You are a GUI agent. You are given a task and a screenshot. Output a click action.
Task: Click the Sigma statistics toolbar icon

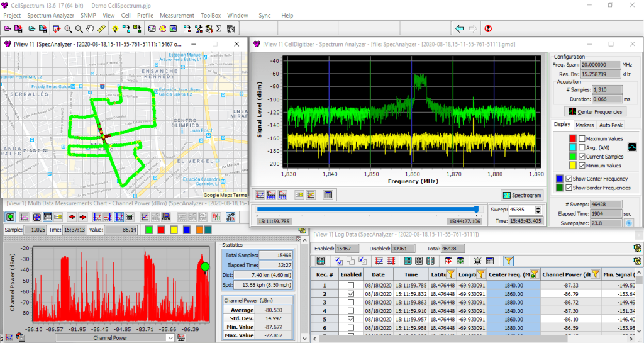click(219, 28)
